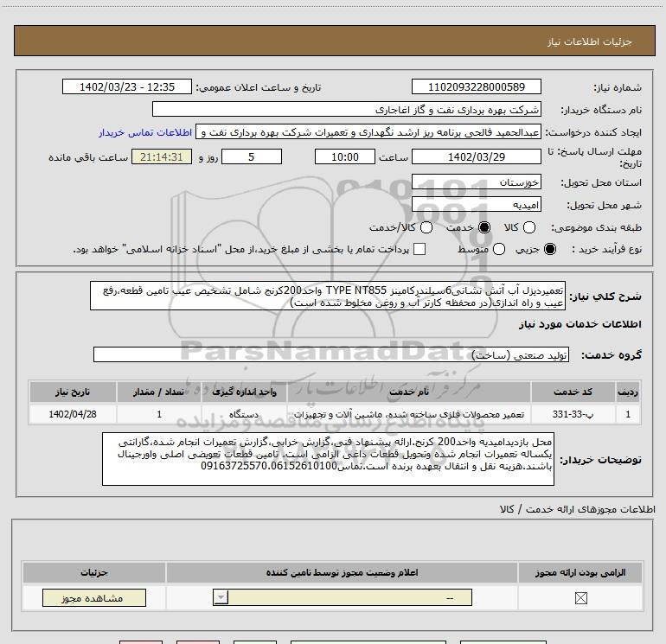Image resolution: width=666 pixels, height=644 pixels.
Task: Click the کد خدمت column header
Action: 573,392
